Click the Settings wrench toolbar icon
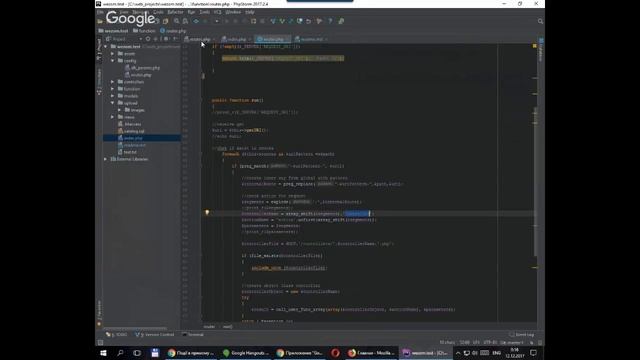This screenshot has width=640, height=360. click(341, 21)
